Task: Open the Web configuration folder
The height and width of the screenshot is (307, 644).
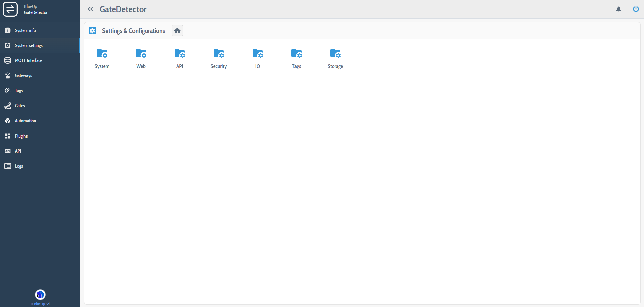Action: pyautogui.click(x=141, y=58)
